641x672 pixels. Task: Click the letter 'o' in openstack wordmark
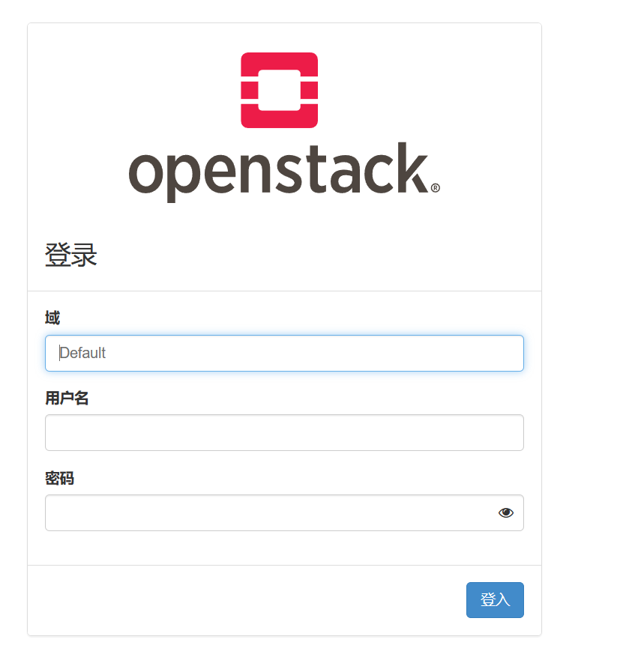pyautogui.click(x=145, y=174)
